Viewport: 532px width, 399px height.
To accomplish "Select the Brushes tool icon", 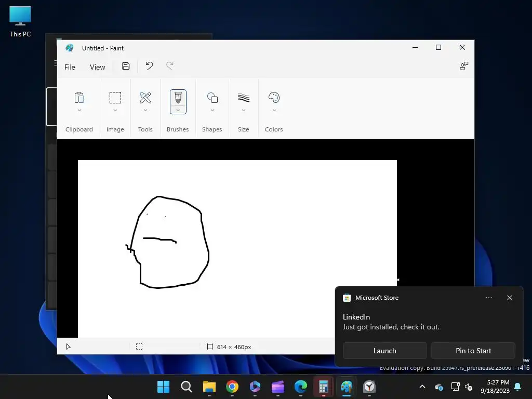I will pyautogui.click(x=178, y=98).
